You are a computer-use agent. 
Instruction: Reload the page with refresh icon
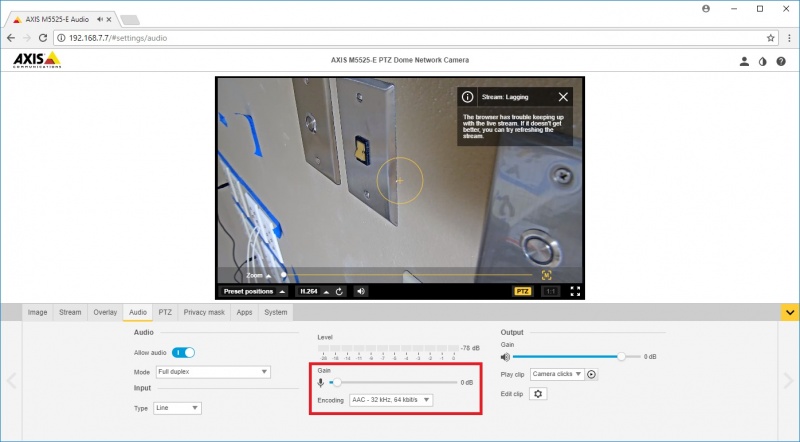tap(43, 38)
